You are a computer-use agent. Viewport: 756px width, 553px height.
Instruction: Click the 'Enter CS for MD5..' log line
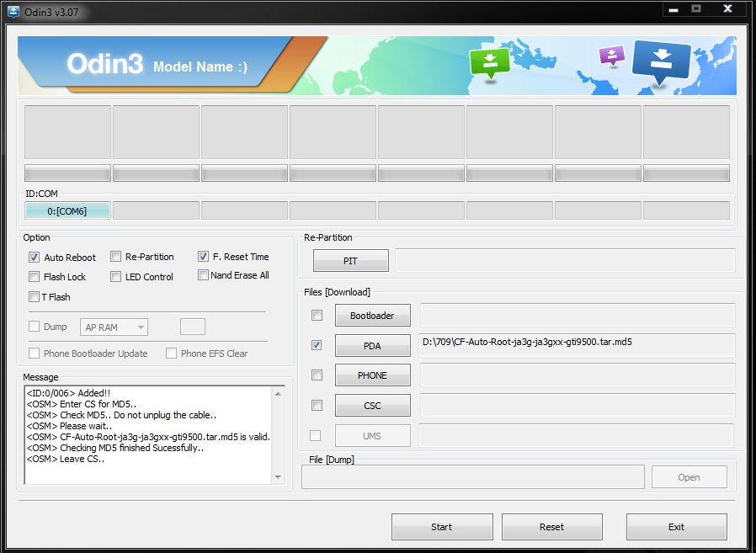tap(82, 404)
